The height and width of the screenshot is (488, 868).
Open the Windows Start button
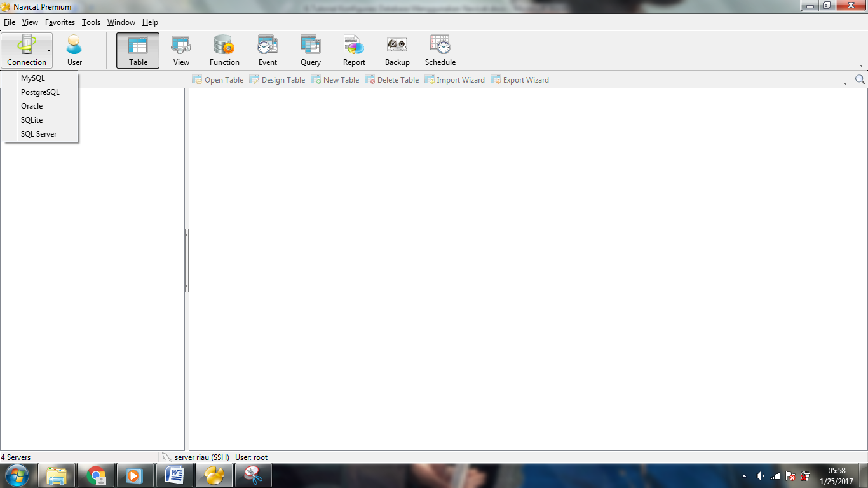[17, 475]
